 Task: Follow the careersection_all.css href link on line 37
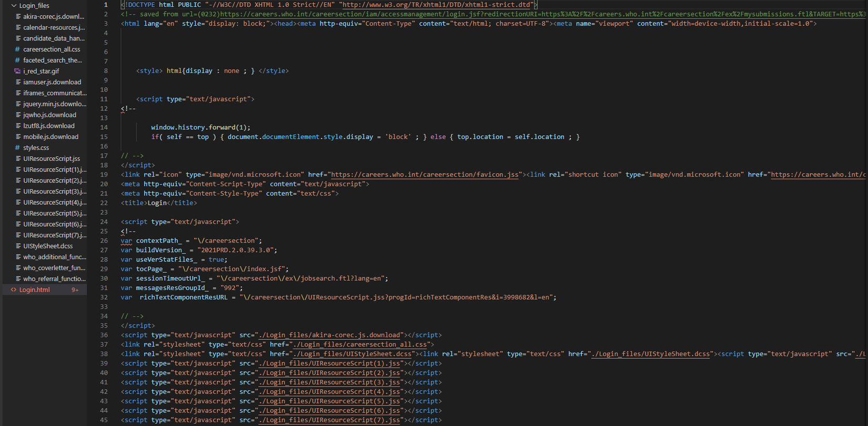pyautogui.click(x=359, y=344)
